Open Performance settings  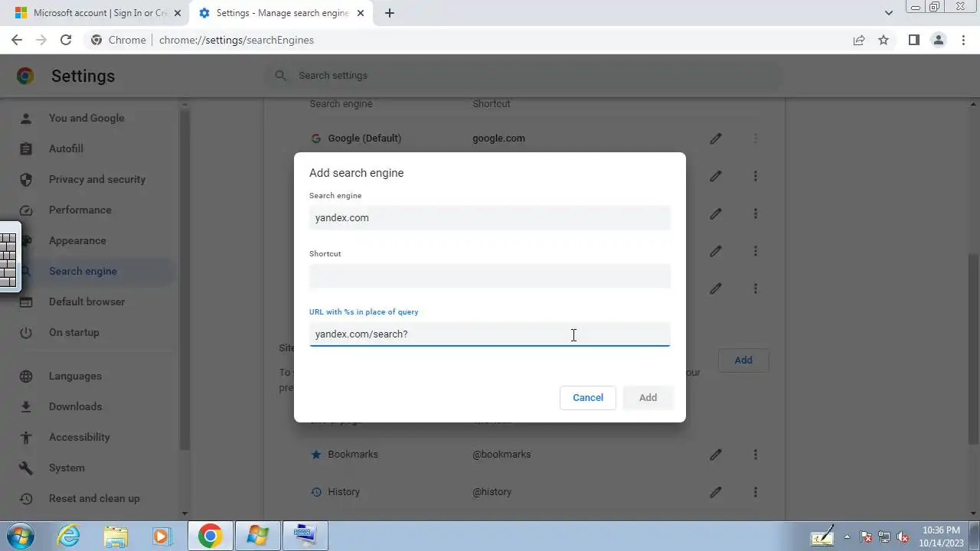coord(80,210)
